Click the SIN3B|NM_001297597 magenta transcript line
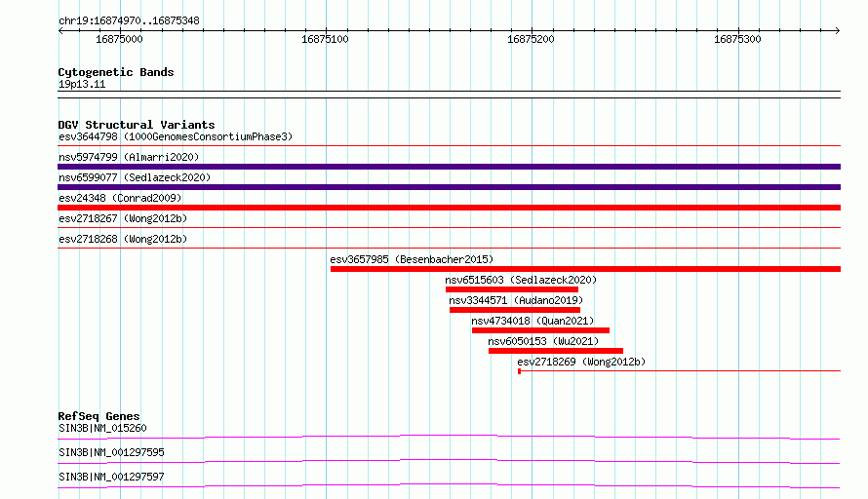868x499 pixels. (449, 485)
